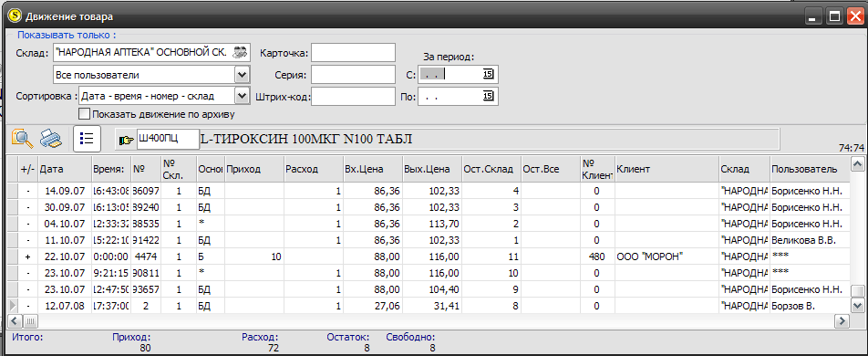
Task: Click the pointing hand product select icon
Action: tap(126, 140)
